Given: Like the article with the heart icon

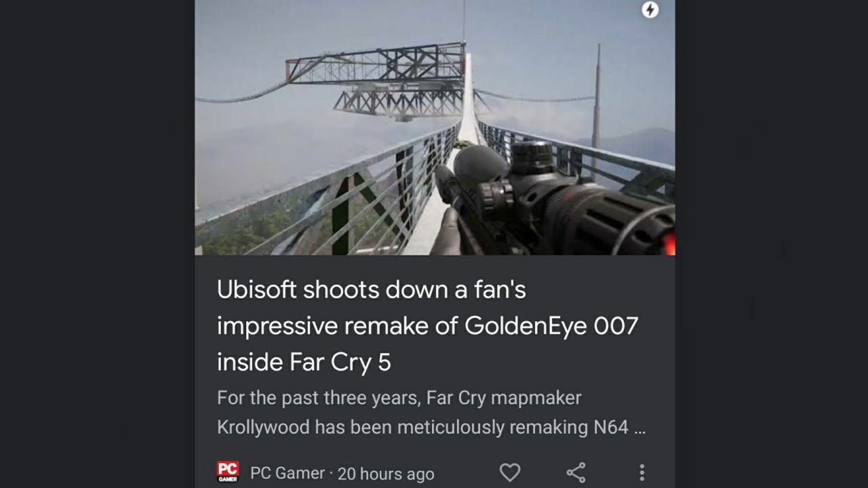Looking at the screenshot, I should tap(510, 472).
